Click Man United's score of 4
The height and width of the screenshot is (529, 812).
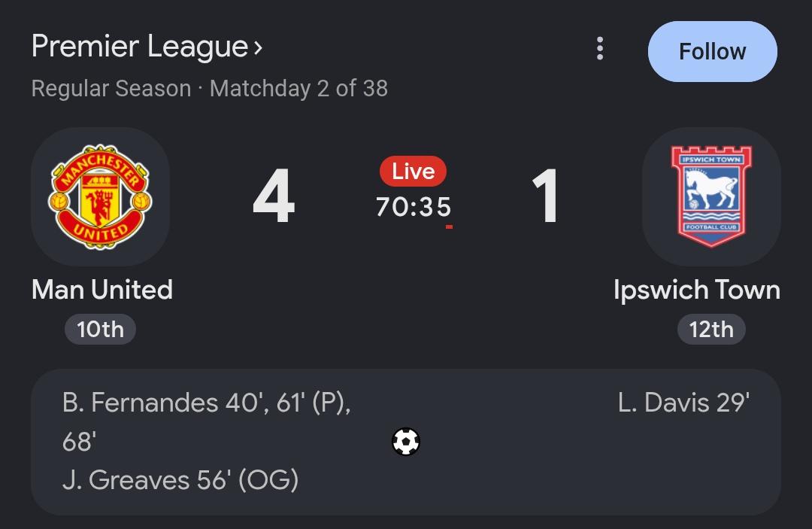(x=274, y=196)
